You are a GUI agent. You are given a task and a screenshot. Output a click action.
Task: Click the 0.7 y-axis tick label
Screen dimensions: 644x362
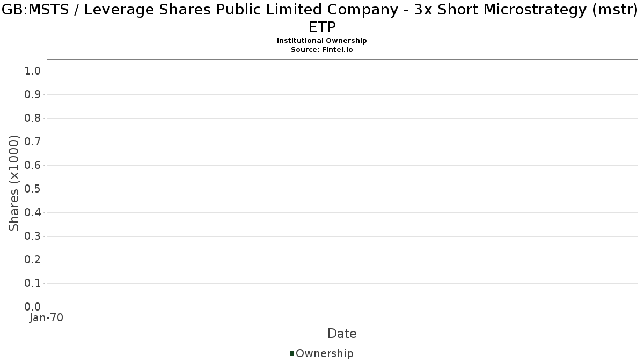point(33,142)
